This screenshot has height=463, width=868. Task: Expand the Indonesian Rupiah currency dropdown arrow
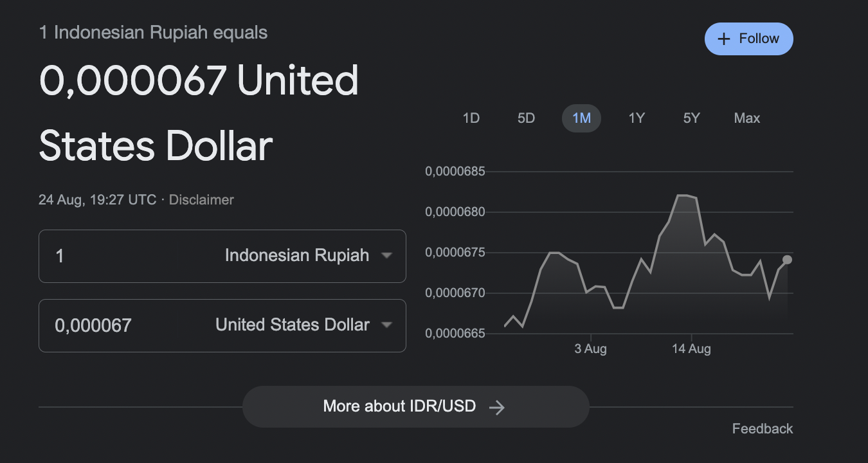tap(386, 255)
